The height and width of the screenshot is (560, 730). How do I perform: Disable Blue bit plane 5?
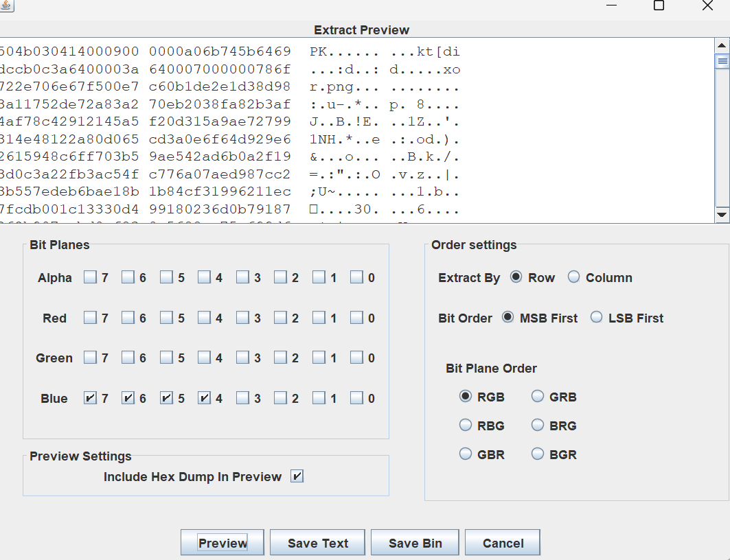(166, 397)
